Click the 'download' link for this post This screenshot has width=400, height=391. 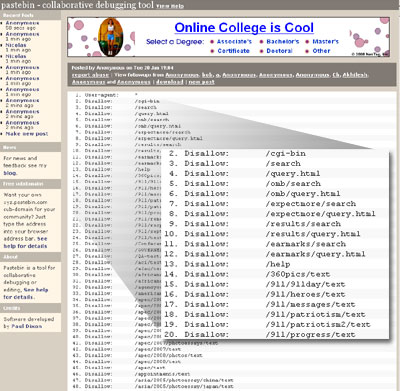[170, 82]
